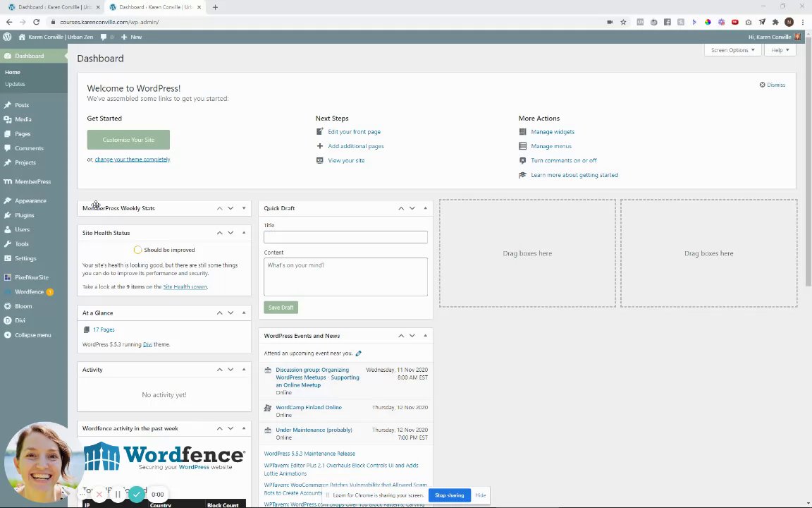Screen dimensions: 812x508
Task: Collapse WordPress Events and News panel
Action: (425, 336)
